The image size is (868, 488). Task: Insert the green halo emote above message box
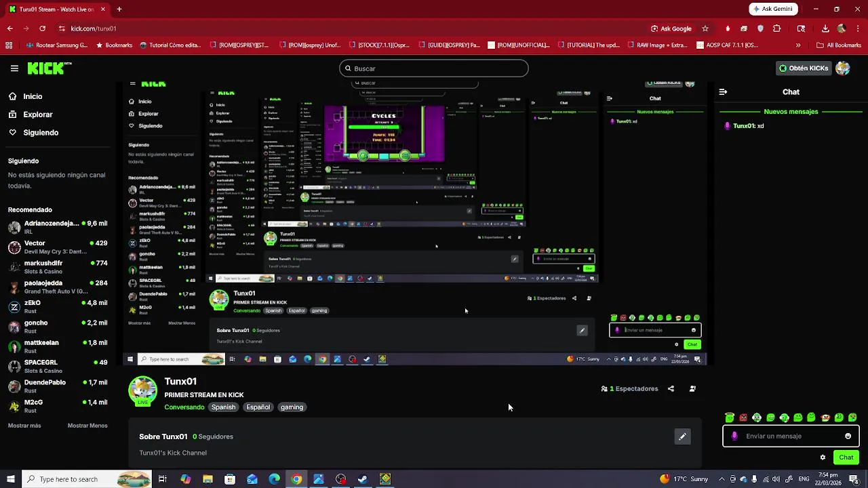pos(730,418)
